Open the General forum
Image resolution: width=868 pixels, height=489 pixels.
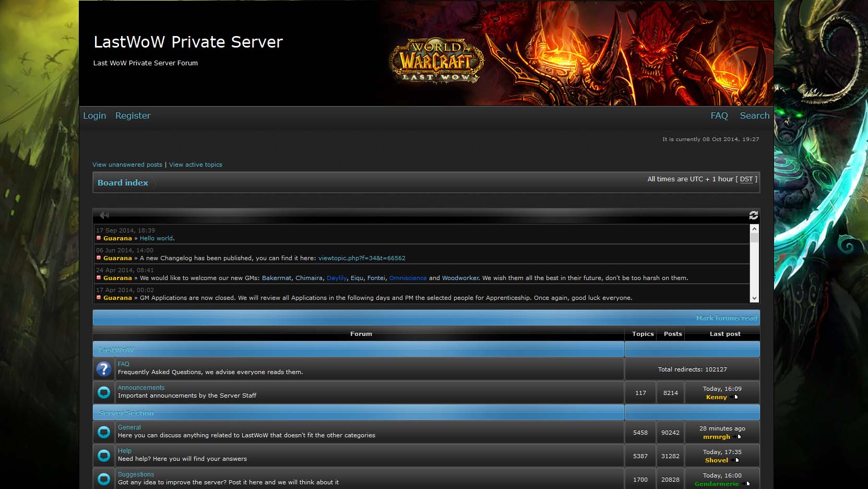click(x=129, y=427)
